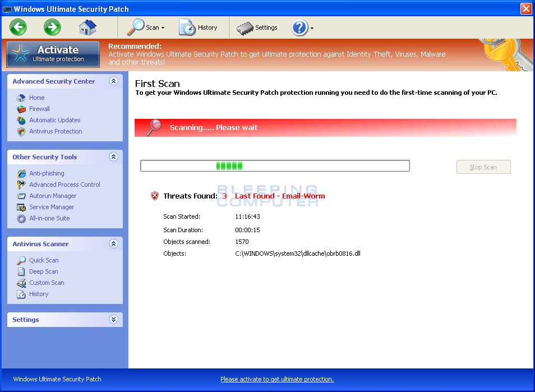The image size is (535, 392).
Task: Run a Quick Scan
Action: [44, 260]
